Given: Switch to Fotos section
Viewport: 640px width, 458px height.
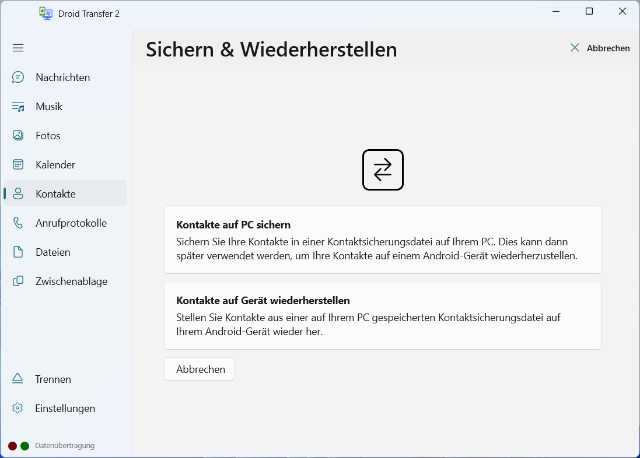Looking at the screenshot, I should [x=65, y=136].
